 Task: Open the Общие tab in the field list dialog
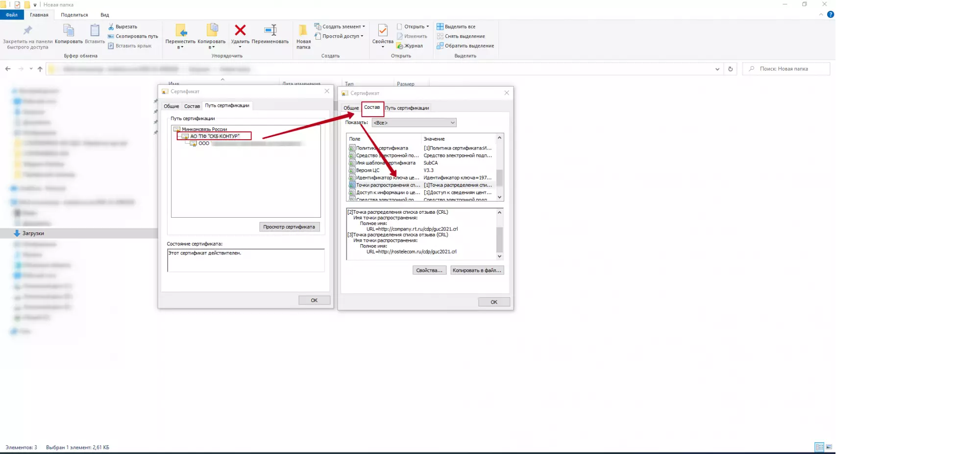[x=351, y=108]
